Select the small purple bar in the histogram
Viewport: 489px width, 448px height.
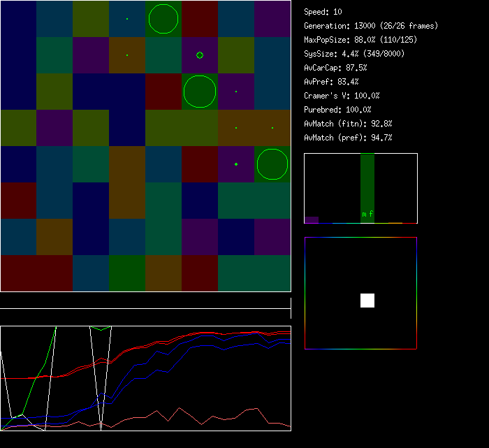(312, 219)
